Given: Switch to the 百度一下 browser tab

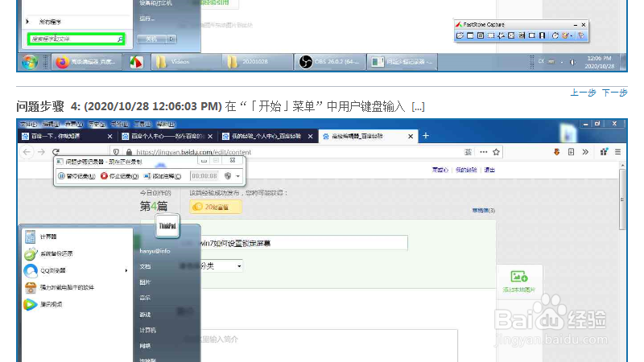Looking at the screenshot, I should (67, 136).
